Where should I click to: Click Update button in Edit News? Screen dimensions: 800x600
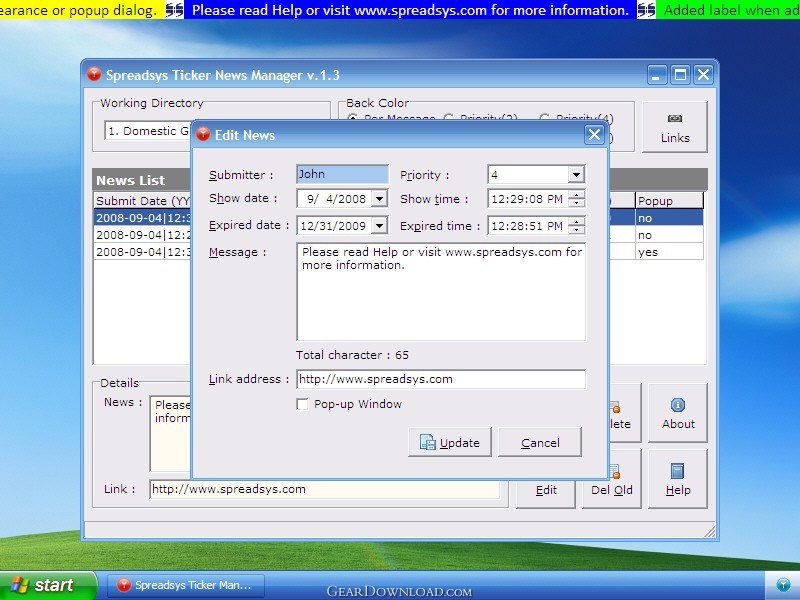click(x=449, y=442)
